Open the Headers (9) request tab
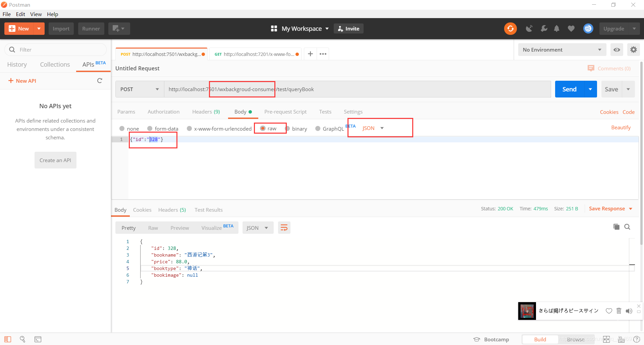Image resolution: width=644 pixels, height=345 pixels. pos(206,112)
